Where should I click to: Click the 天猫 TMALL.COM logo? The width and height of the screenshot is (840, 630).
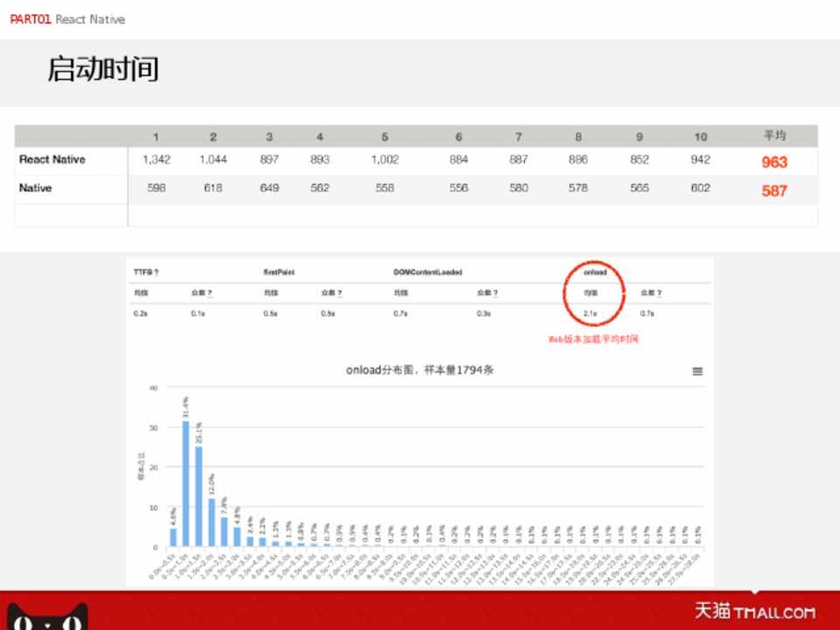pos(754,611)
